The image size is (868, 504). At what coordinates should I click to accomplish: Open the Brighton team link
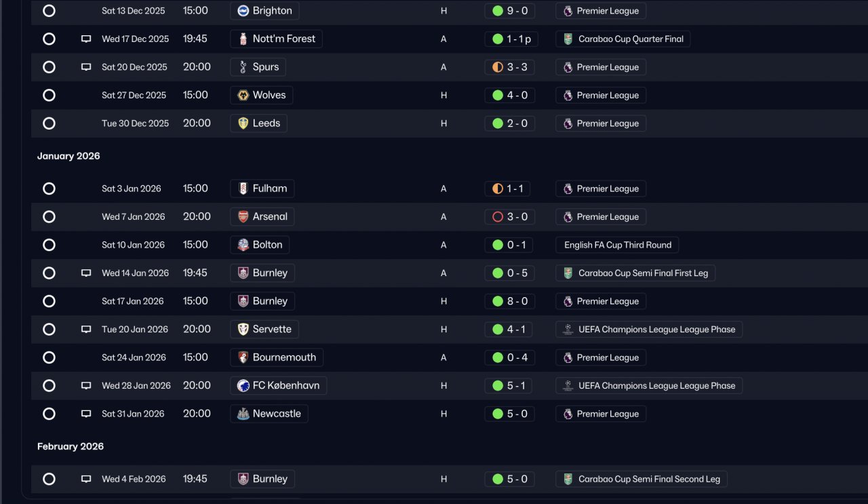(x=264, y=11)
